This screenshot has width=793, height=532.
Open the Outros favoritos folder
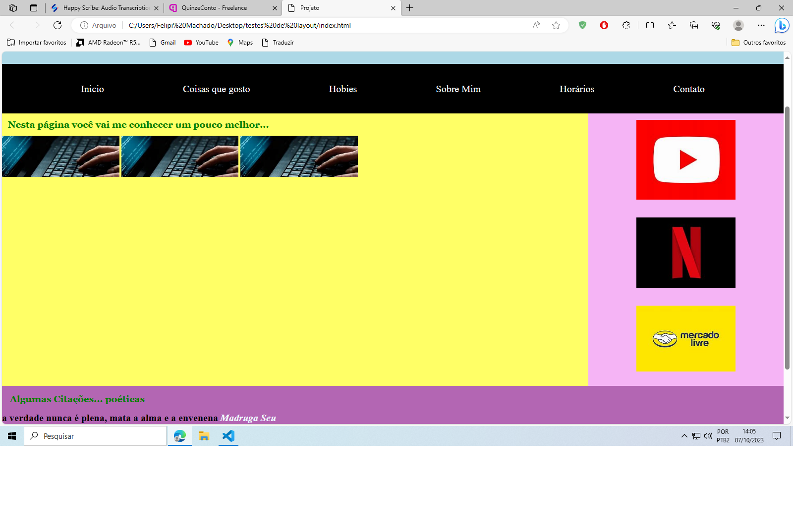pos(759,43)
